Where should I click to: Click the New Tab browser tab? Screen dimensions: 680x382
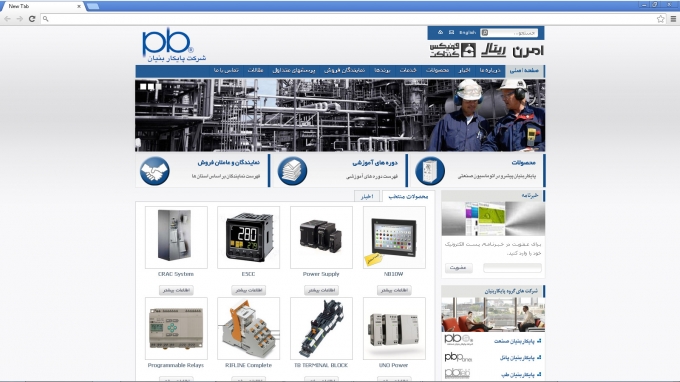click(x=42, y=6)
